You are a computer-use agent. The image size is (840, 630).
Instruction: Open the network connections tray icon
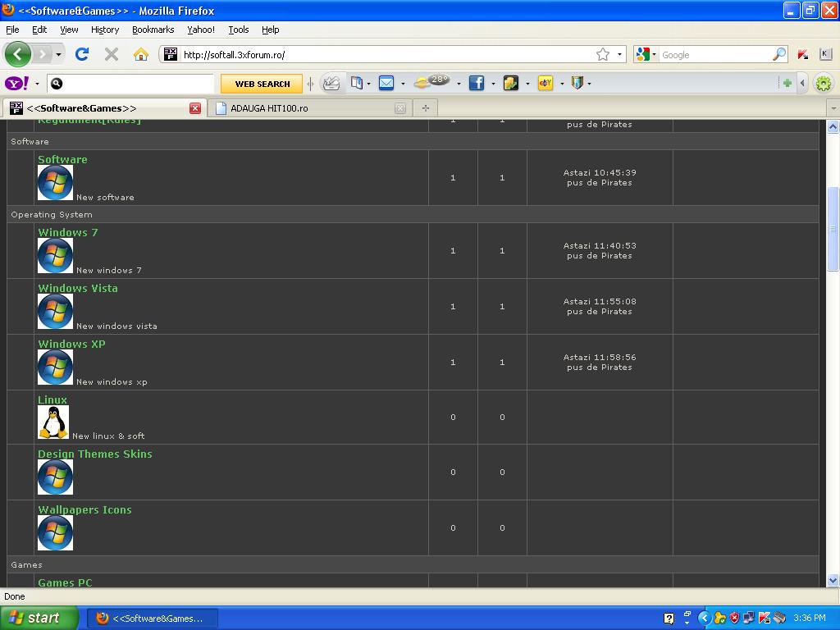click(749, 619)
